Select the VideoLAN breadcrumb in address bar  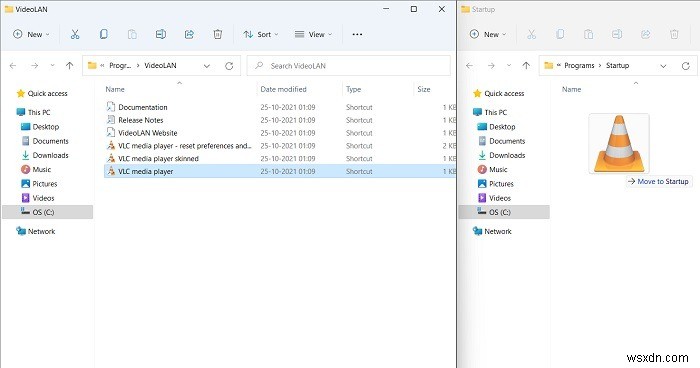[160, 66]
